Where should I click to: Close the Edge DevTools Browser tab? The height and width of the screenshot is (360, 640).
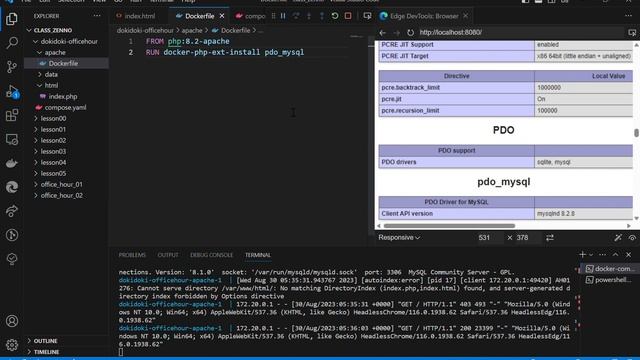coord(466,16)
